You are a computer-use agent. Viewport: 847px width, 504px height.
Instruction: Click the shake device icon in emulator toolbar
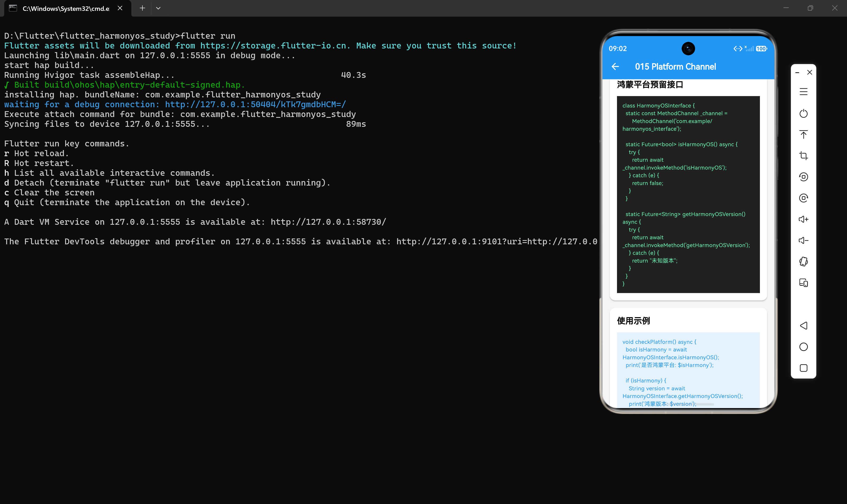click(803, 262)
